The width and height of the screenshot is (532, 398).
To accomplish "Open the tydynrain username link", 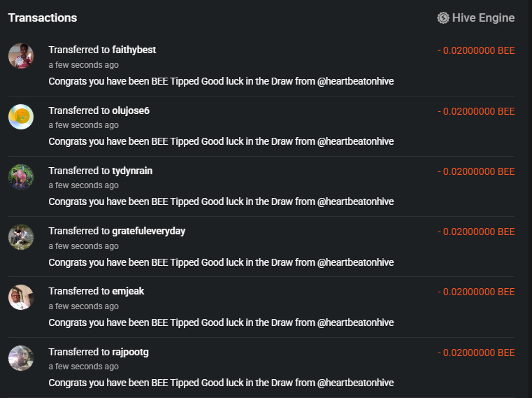I will click(132, 171).
